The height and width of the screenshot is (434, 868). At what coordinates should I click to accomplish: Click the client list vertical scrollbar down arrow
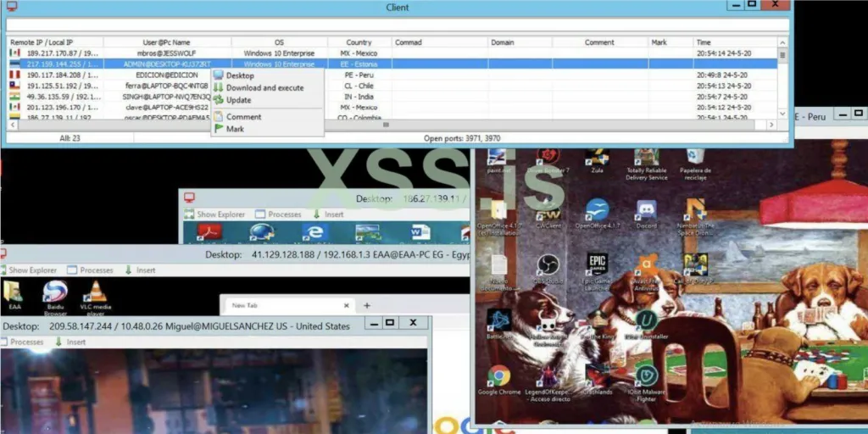coord(782,114)
